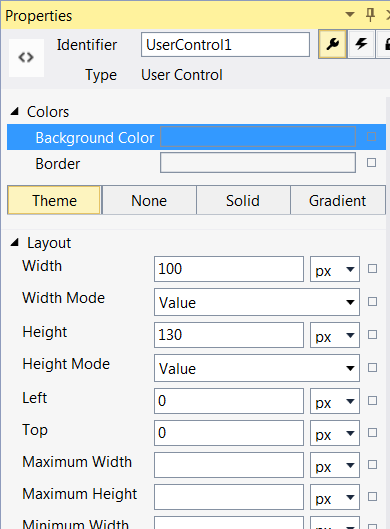Click the Background Color swatch
390x529 pixels.
[258, 137]
